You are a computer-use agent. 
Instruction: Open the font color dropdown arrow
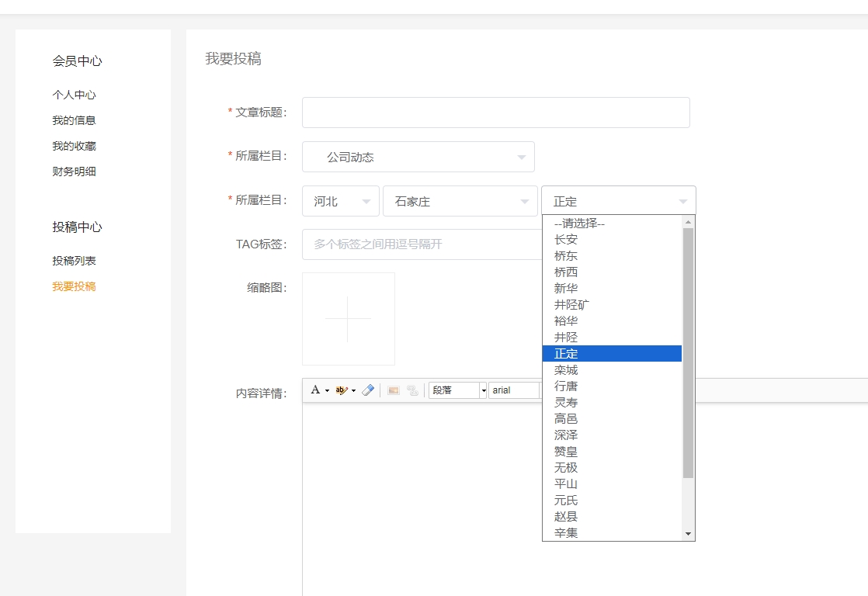click(x=327, y=390)
